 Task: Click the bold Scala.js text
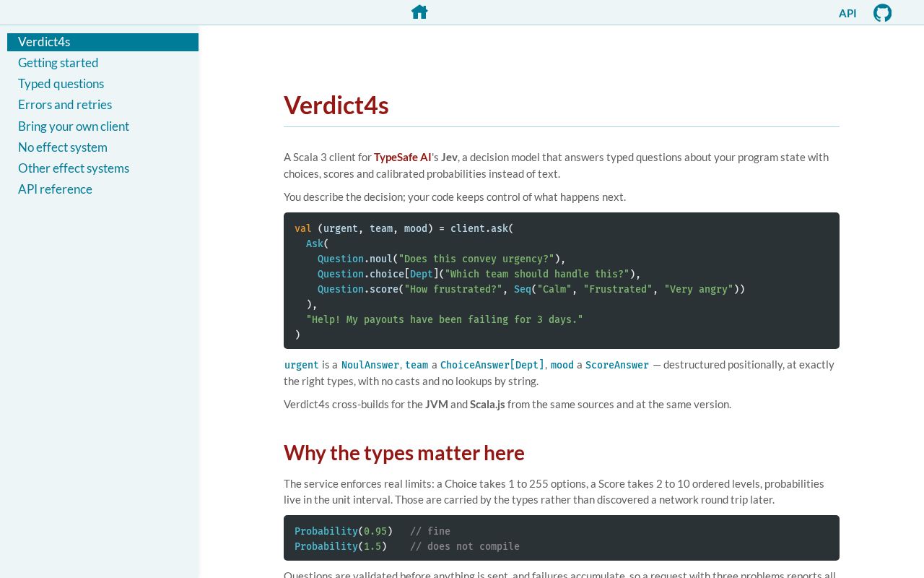click(487, 404)
